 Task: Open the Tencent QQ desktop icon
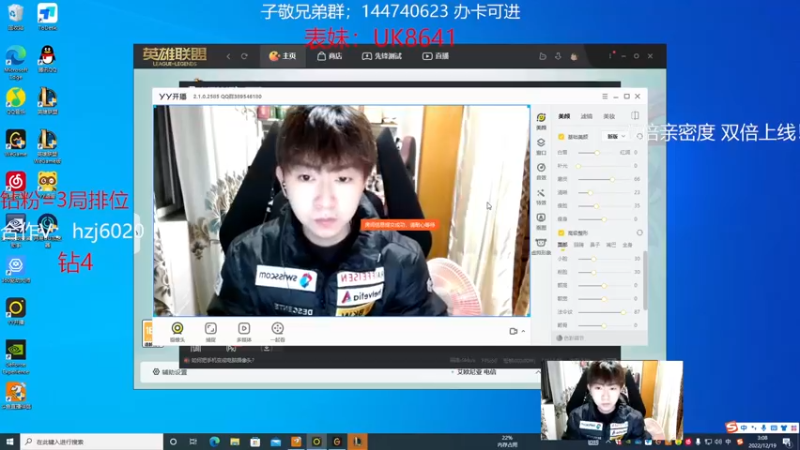point(47,59)
